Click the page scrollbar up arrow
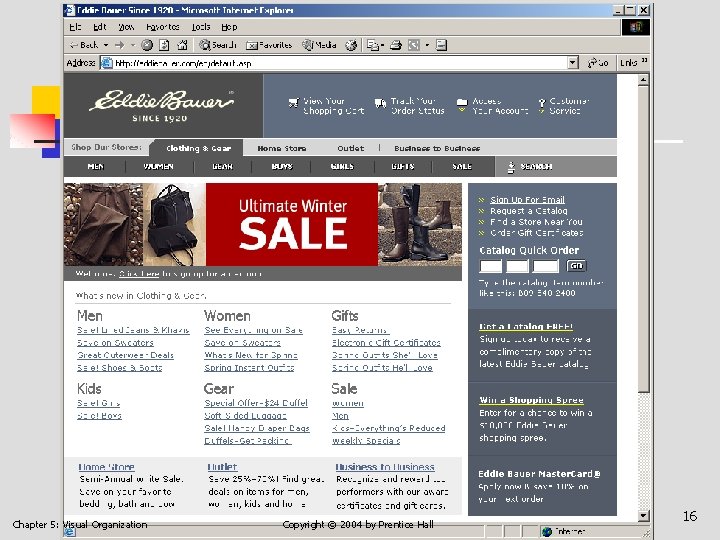Image resolution: width=720 pixels, height=540 pixels. [x=643, y=80]
